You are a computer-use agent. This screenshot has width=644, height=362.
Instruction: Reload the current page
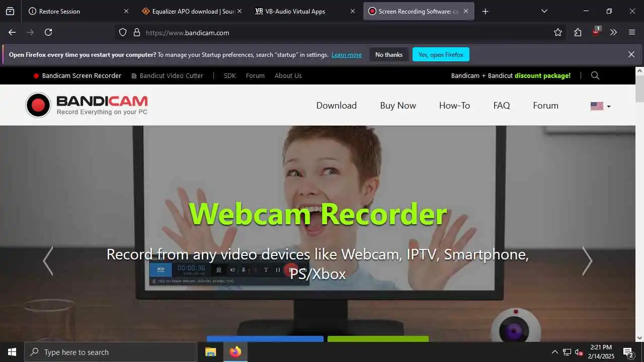pyautogui.click(x=48, y=32)
